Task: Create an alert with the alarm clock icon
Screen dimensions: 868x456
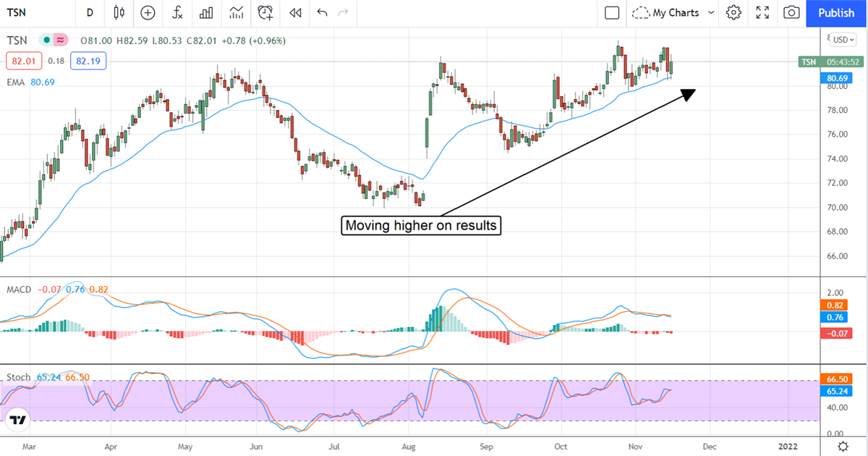Action: pos(265,12)
